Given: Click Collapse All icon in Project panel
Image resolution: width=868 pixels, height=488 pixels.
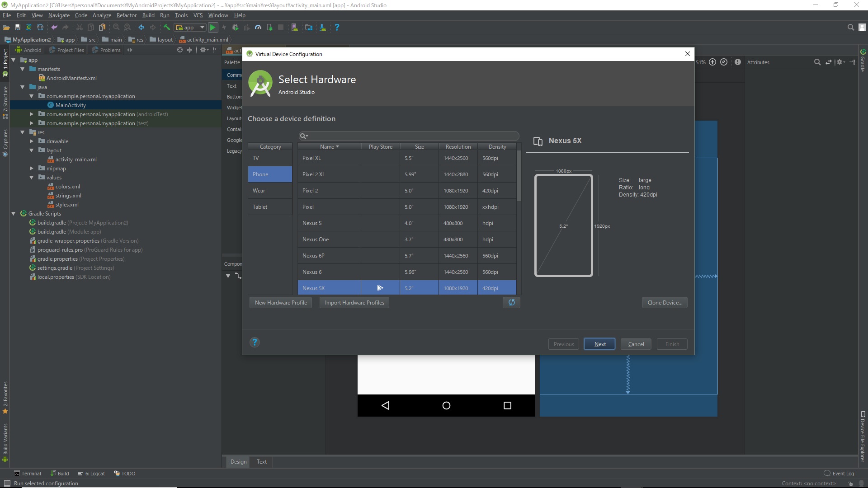Looking at the screenshot, I should (190, 50).
